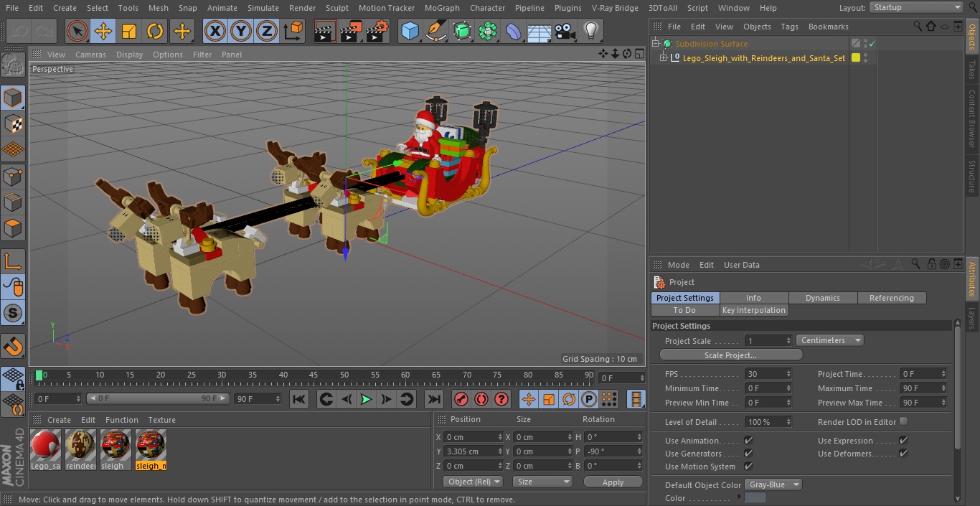Open the spline Pen tool

coord(436,31)
